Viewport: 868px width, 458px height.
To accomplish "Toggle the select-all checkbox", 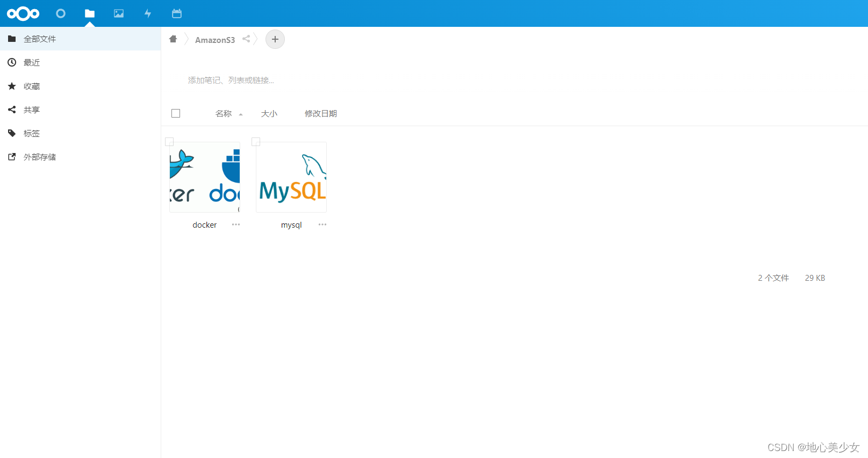I will point(176,113).
